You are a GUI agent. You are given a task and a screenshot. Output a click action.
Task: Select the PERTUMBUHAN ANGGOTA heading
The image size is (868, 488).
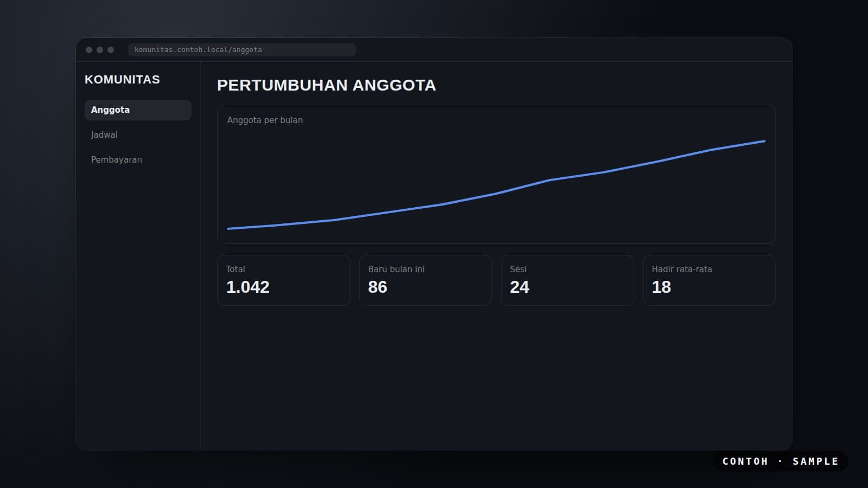pos(327,85)
